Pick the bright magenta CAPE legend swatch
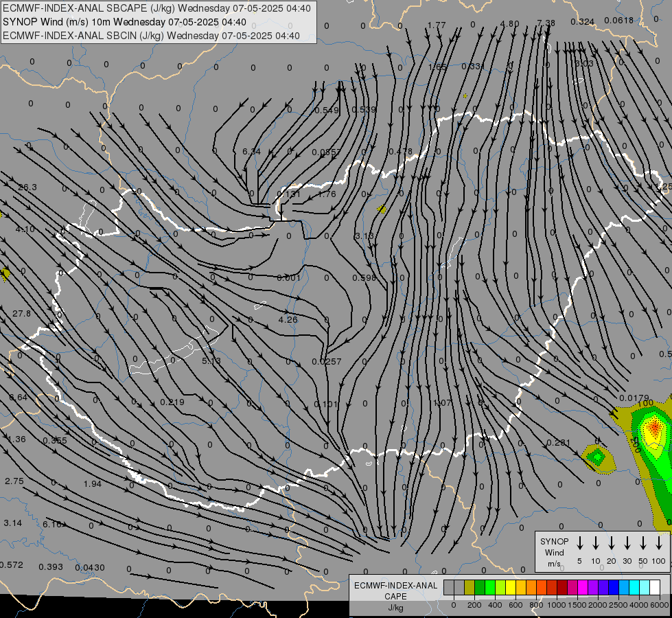The height and width of the screenshot is (618, 672). [583, 588]
